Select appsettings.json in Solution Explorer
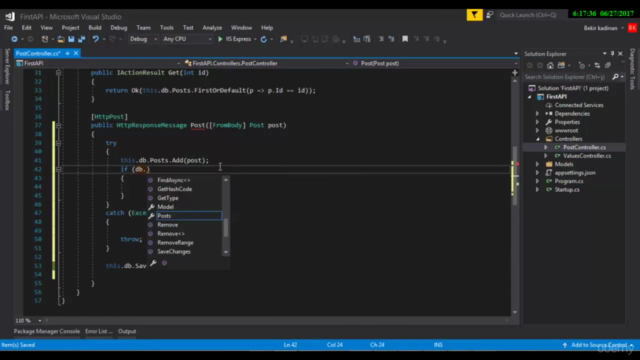The image size is (640, 360). pyautogui.click(x=575, y=173)
